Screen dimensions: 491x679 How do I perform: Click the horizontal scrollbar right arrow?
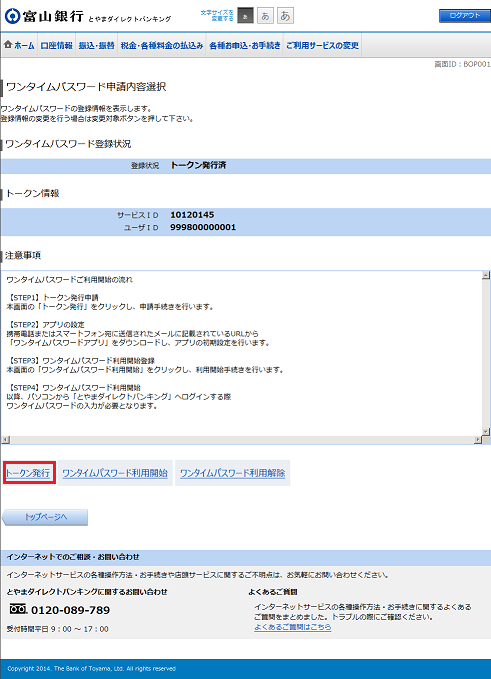click(x=478, y=440)
